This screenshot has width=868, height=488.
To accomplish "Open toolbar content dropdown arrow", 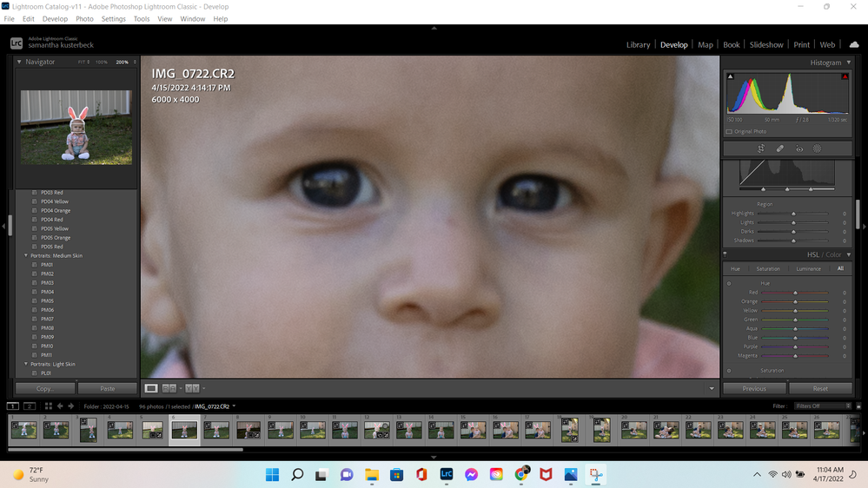I will coord(712,388).
